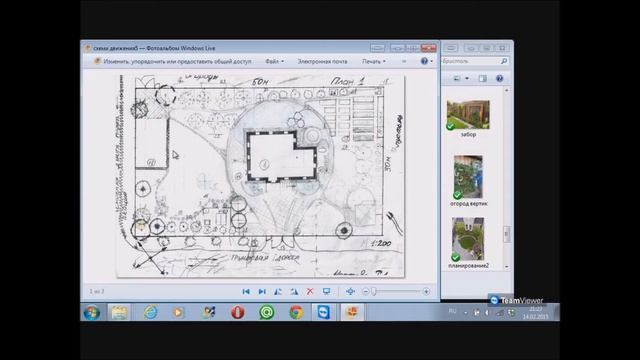The image size is (640, 360).
Task: Expand the arrow next to help icon
Action: 431,61
